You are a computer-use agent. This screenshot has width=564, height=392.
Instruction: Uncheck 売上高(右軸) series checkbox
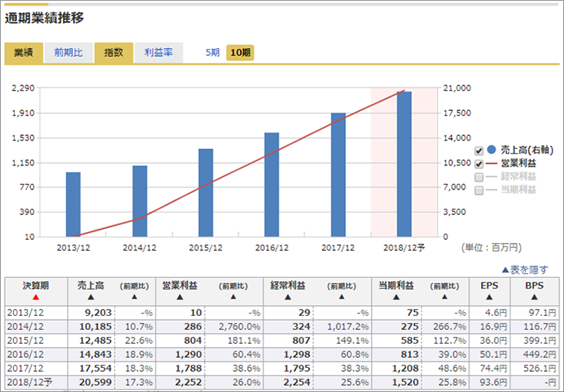pyautogui.click(x=479, y=151)
